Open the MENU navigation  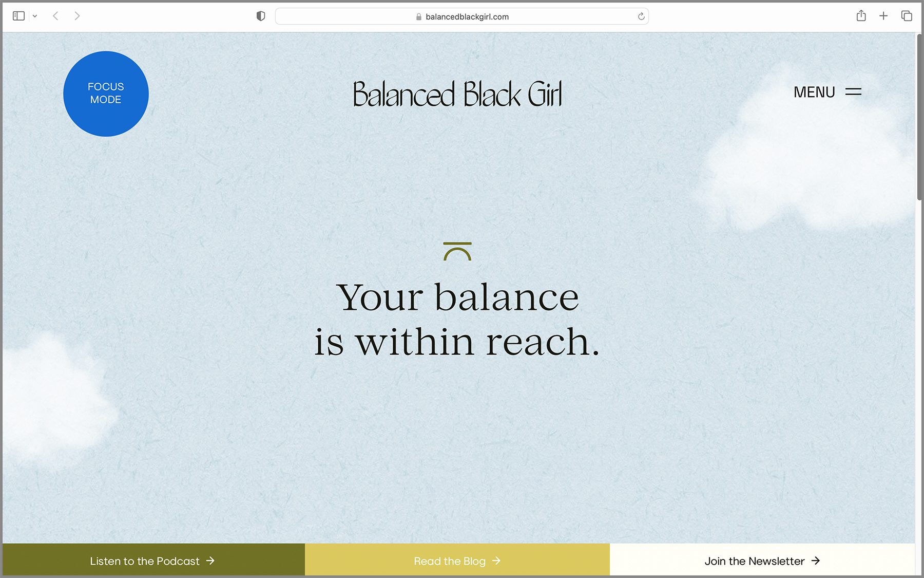tap(814, 92)
